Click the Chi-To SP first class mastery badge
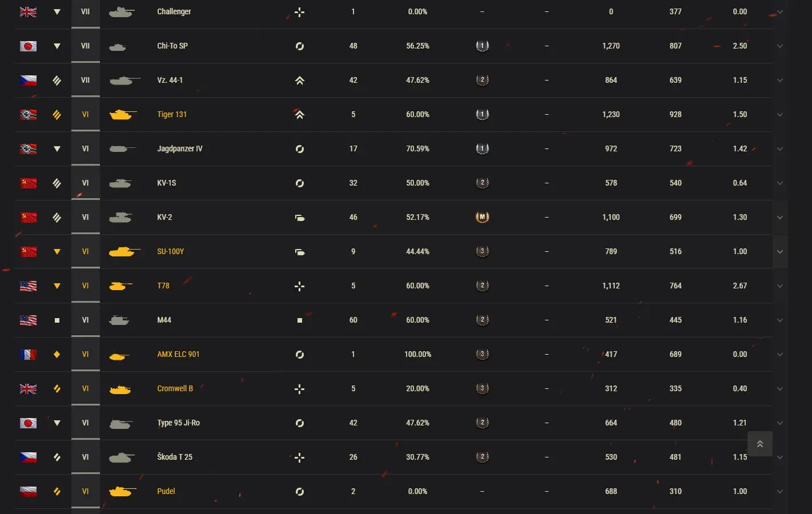 point(483,46)
